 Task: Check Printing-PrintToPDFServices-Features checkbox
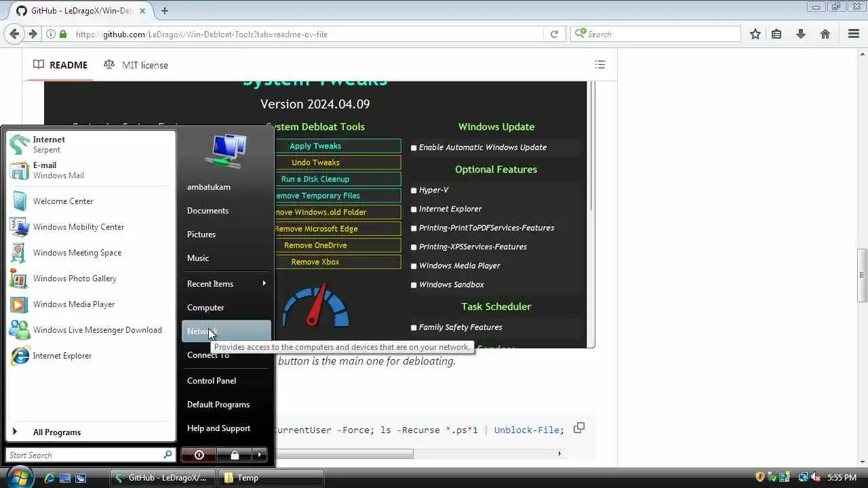tap(414, 228)
